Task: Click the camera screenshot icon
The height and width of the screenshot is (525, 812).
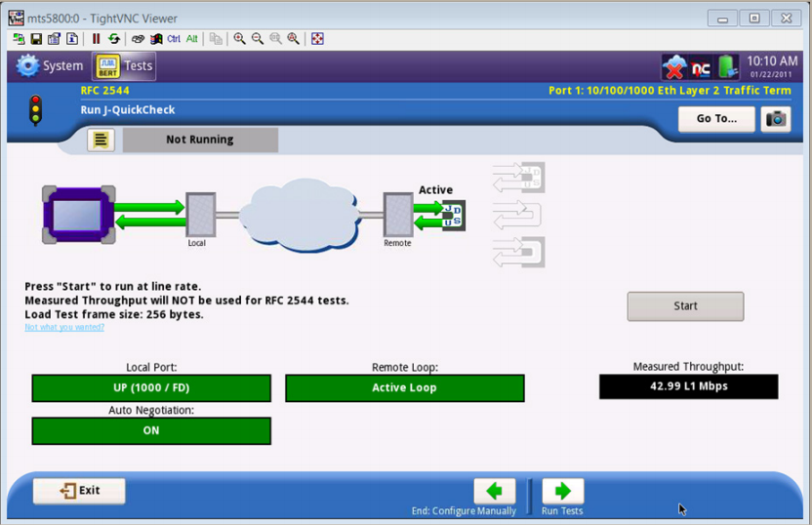Action: pos(777,119)
